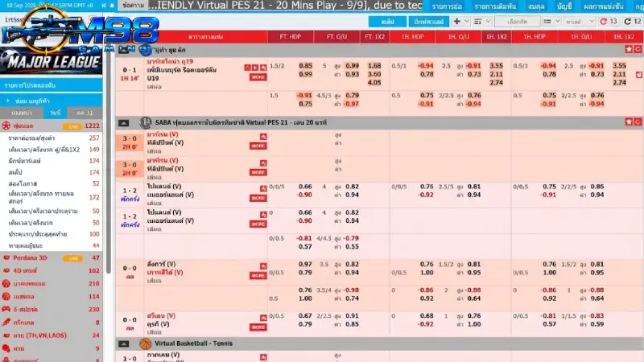Open the account menu (บัญชี)

pos(564,6)
